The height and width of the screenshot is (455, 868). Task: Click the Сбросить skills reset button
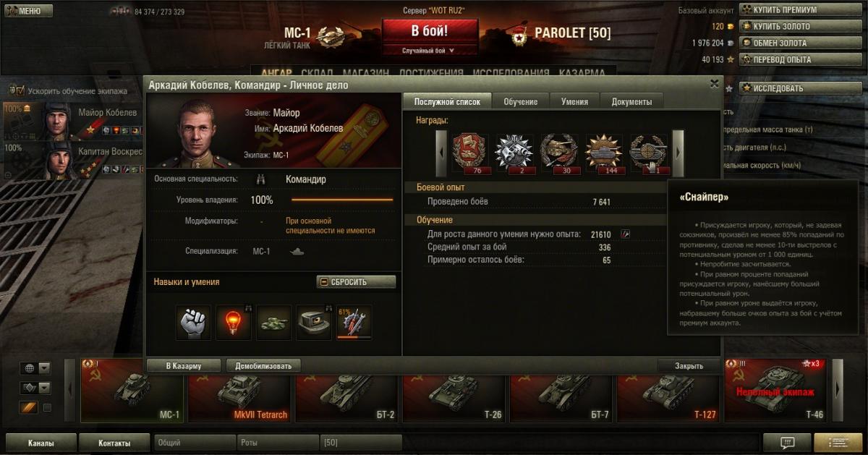tap(356, 282)
